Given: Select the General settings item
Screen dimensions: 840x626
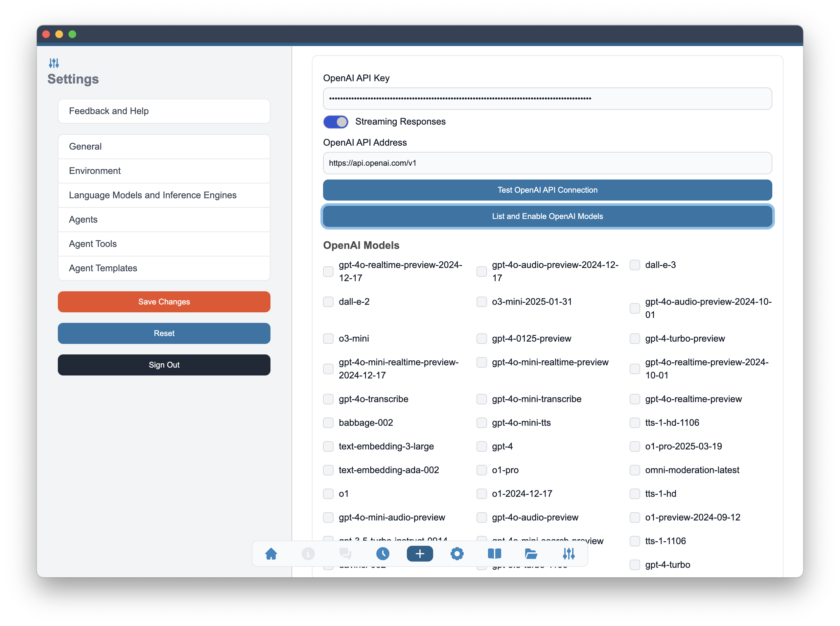Looking at the screenshot, I should tap(164, 147).
